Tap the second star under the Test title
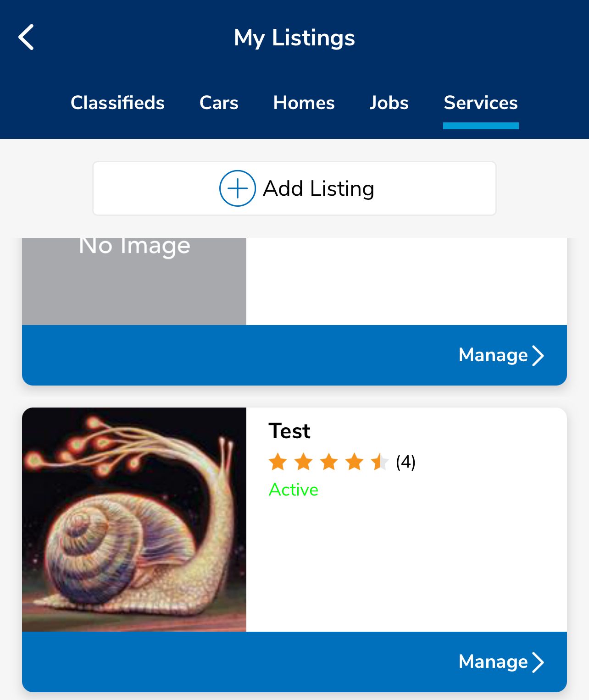 click(x=303, y=463)
